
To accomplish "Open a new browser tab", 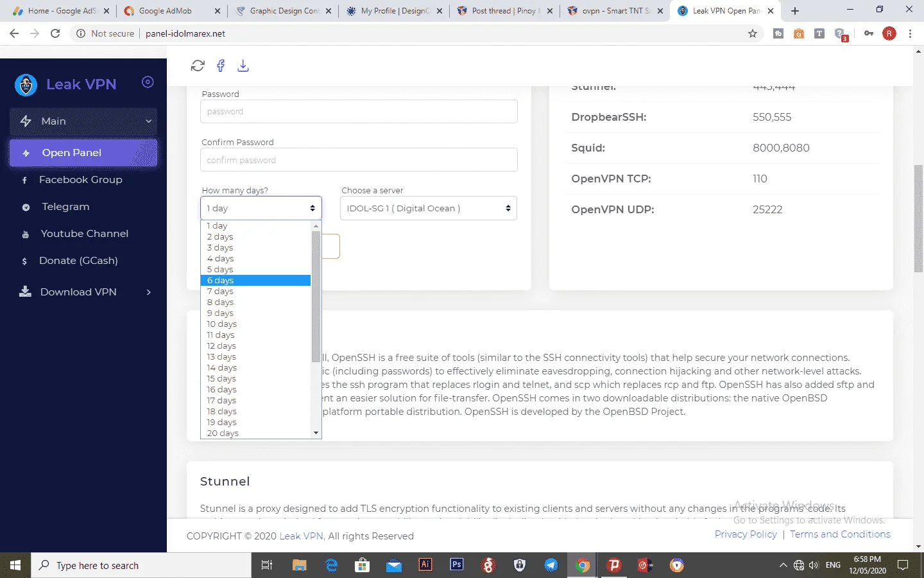I will point(795,11).
